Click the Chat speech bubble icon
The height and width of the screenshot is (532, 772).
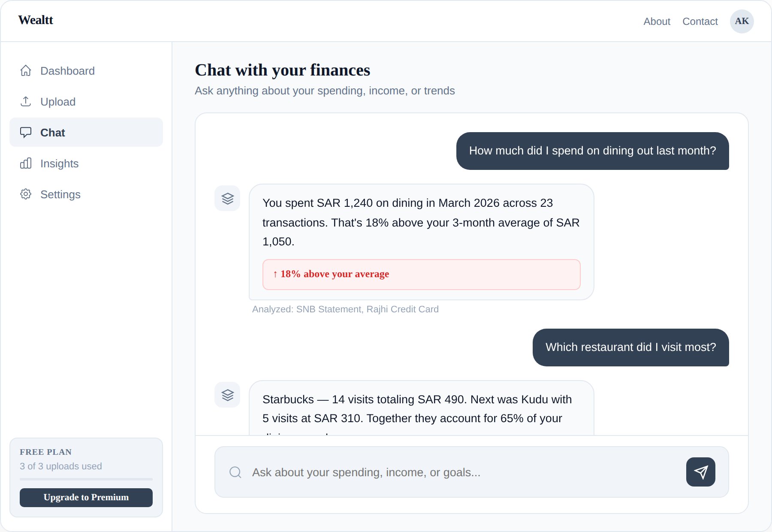pos(26,132)
